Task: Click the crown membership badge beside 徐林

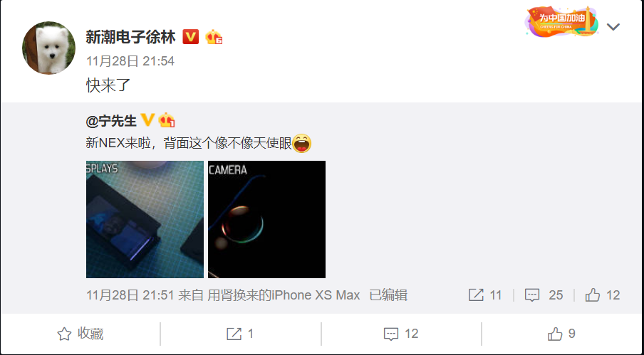Action: [214, 37]
